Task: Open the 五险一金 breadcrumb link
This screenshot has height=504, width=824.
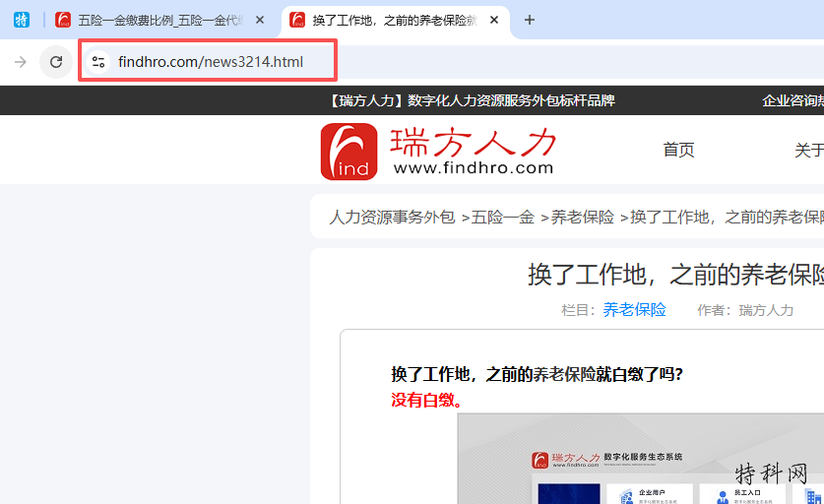Action: tap(503, 217)
